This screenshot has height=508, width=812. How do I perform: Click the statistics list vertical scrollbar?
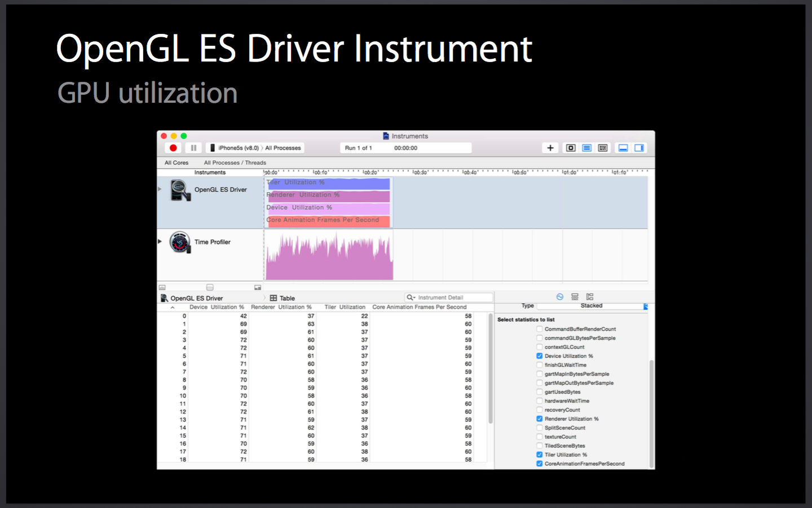pos(652,414)
